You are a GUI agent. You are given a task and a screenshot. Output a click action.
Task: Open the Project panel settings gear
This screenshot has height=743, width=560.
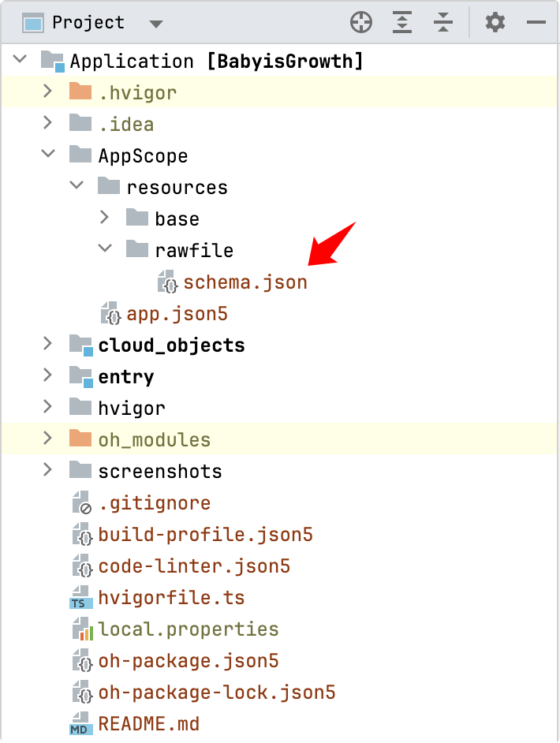coord(495,22)
